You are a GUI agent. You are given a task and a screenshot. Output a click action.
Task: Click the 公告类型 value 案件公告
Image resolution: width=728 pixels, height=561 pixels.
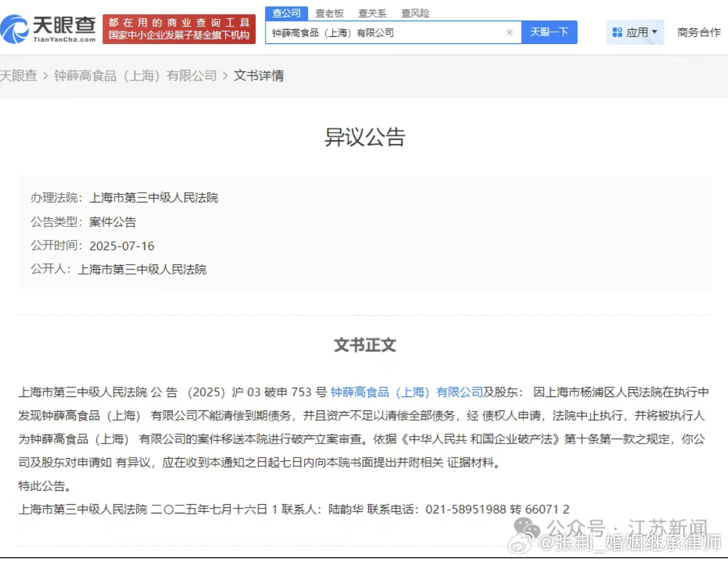[x=113, y=221]
